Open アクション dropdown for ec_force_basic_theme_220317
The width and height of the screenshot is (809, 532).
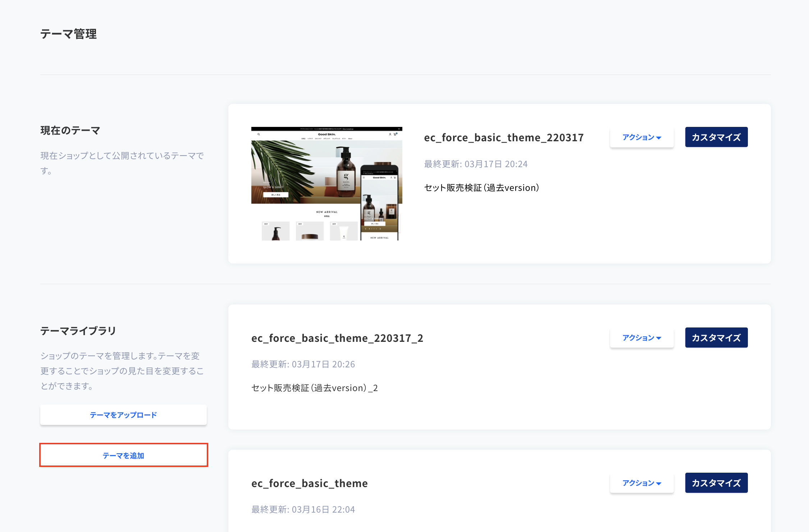pos(642,137)
